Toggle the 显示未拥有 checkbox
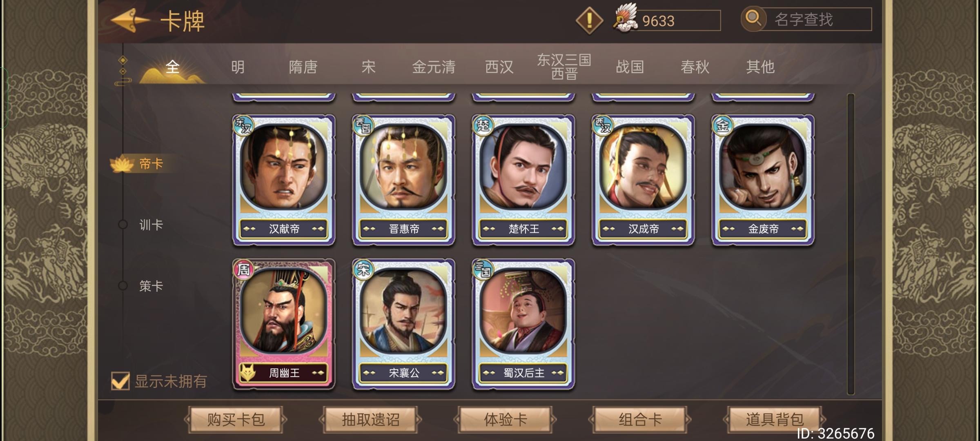 tap(120, 381)
